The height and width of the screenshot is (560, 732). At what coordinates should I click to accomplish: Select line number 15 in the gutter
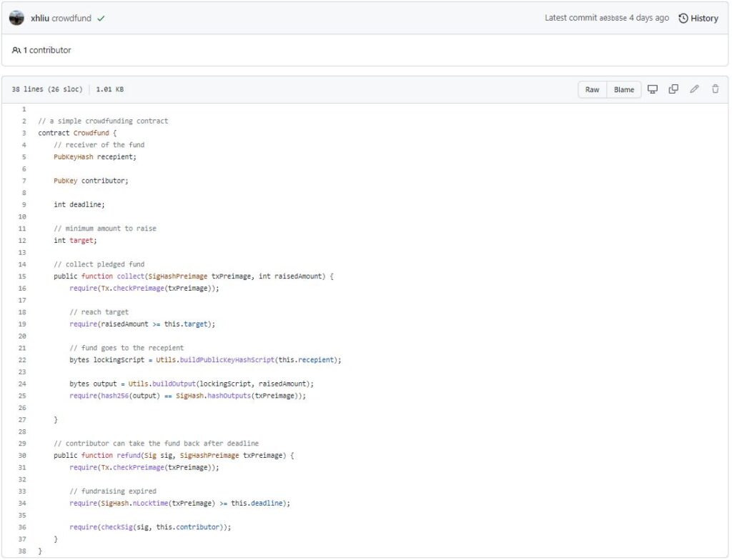click(x=22, y=276)
